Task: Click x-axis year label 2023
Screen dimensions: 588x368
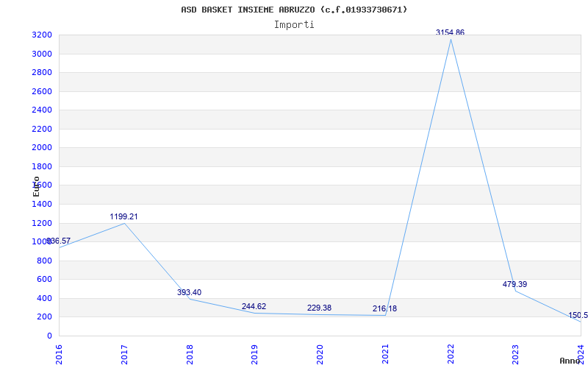Action: [516, 354]
